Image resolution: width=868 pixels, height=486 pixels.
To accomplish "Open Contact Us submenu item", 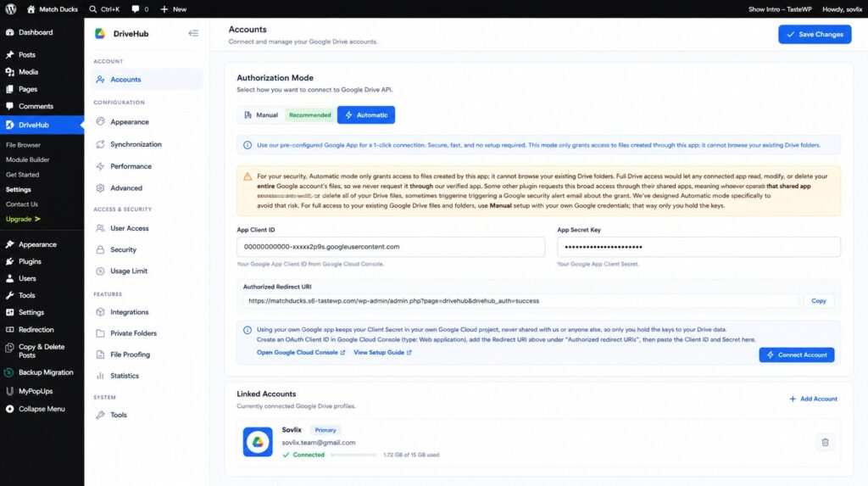I will pos(21,204).
